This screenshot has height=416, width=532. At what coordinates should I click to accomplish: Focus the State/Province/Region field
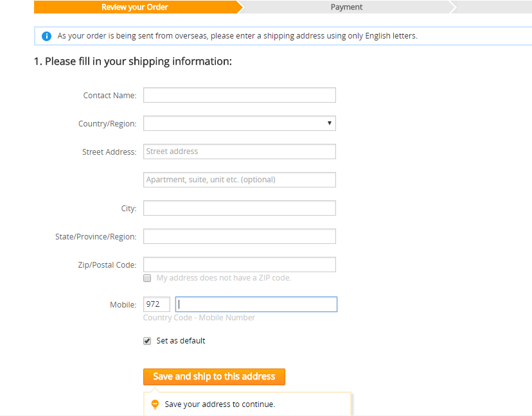coord(239,236)
